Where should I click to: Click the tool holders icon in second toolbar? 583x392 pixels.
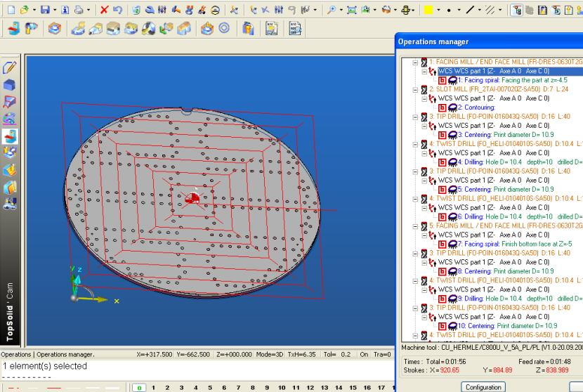click(x=248, y=28)
